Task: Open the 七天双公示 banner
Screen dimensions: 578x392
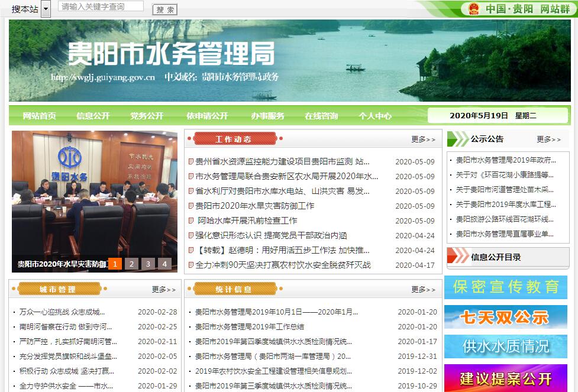Action: pos(506,317)
